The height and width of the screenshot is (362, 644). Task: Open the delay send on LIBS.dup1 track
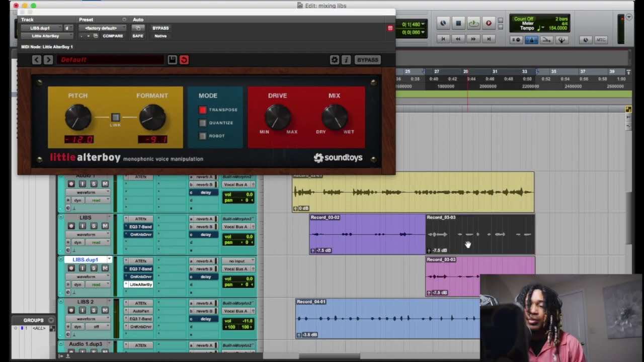tap(203, 277)
